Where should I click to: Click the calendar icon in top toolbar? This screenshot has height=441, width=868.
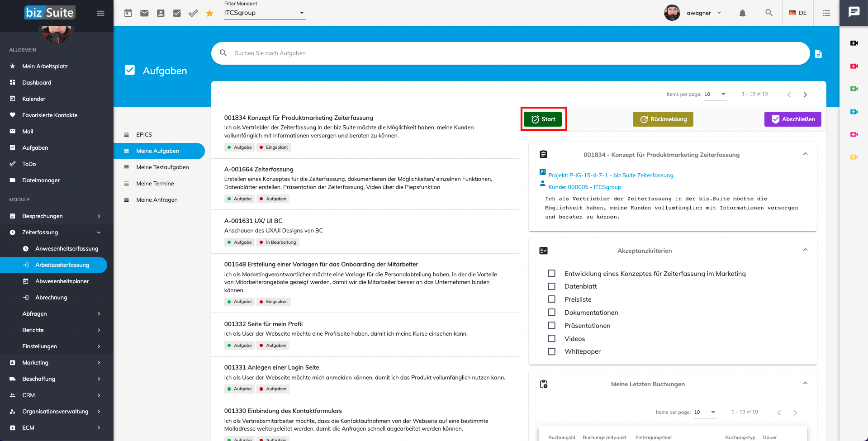tap(128, 13)
